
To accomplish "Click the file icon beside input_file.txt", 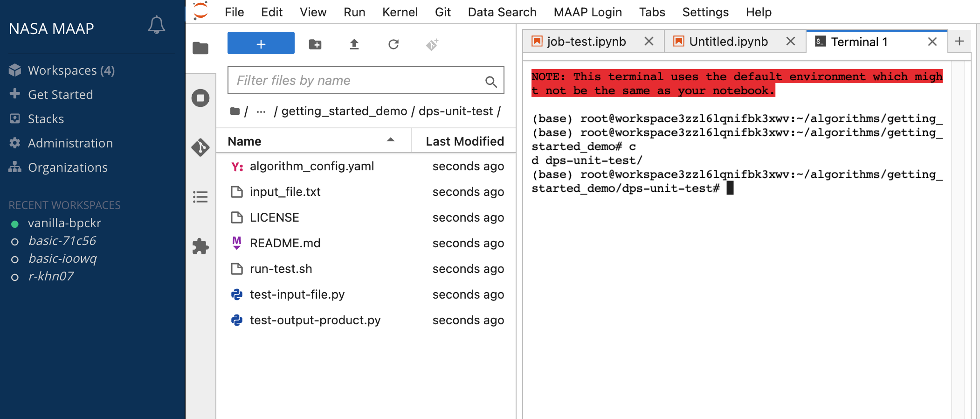I will [x=237, y=192].
